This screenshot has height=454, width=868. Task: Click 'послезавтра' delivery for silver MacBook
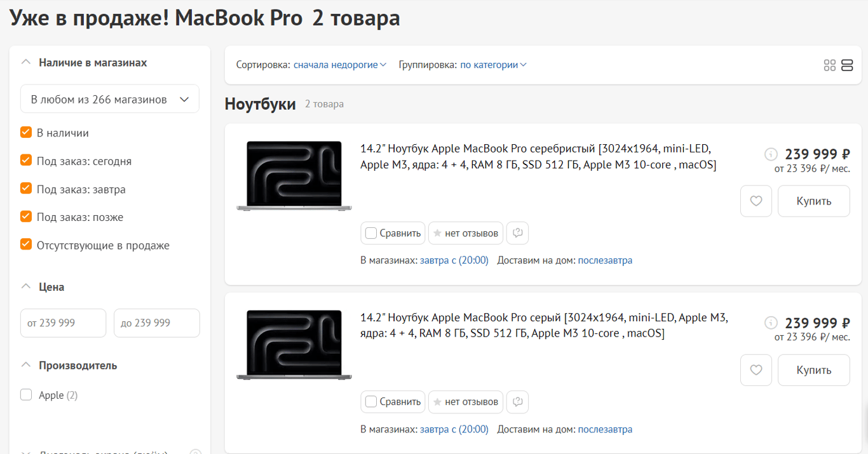(x=605, y=260)
